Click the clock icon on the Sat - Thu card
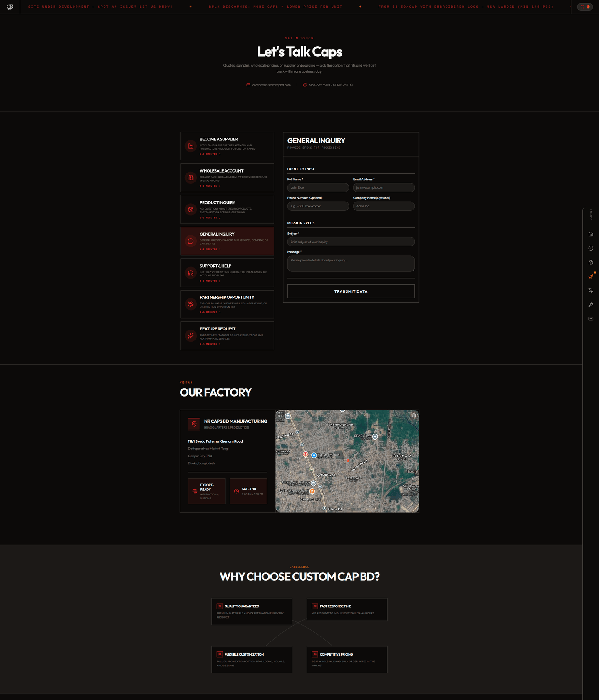Image resolution: width=599 pixels, height=700 pixels. click(236, 491)
